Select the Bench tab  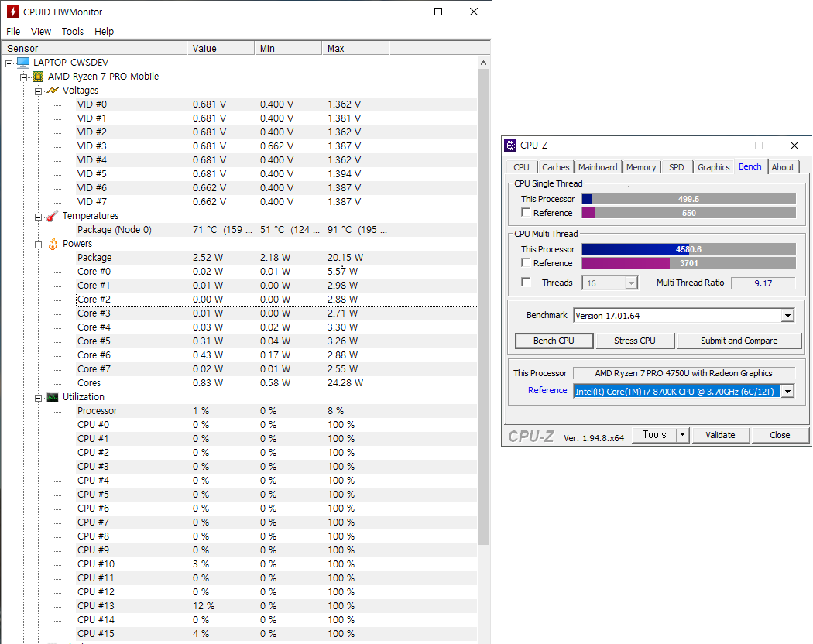750,166
